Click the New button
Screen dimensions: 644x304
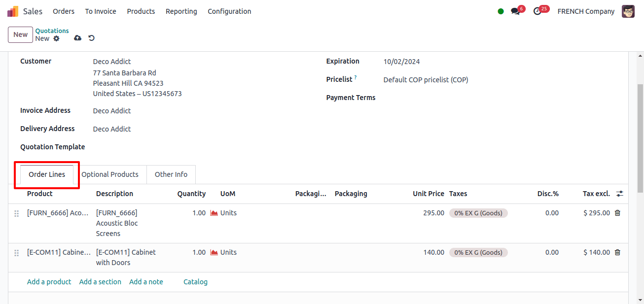(x=20, y=34)
